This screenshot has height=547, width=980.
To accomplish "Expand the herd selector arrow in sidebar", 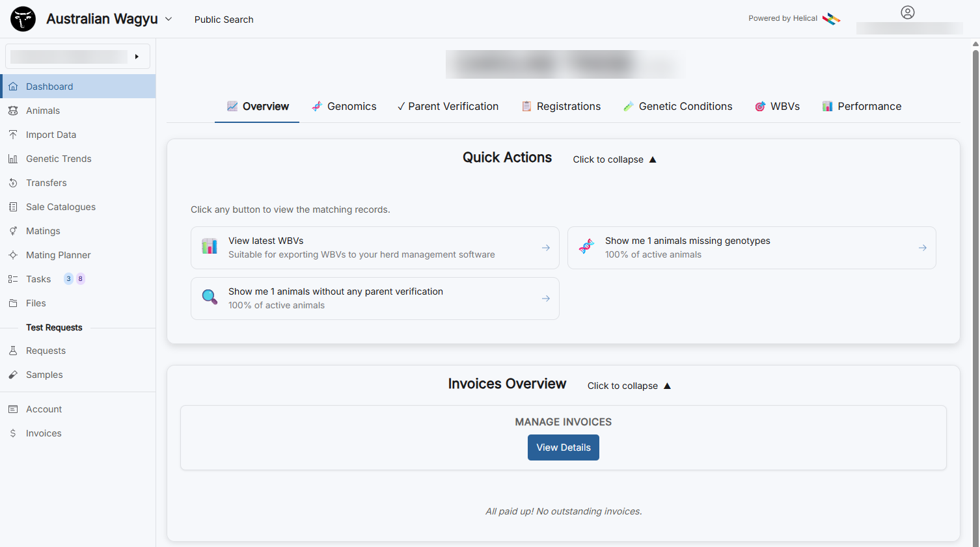I will click(137, 57).
